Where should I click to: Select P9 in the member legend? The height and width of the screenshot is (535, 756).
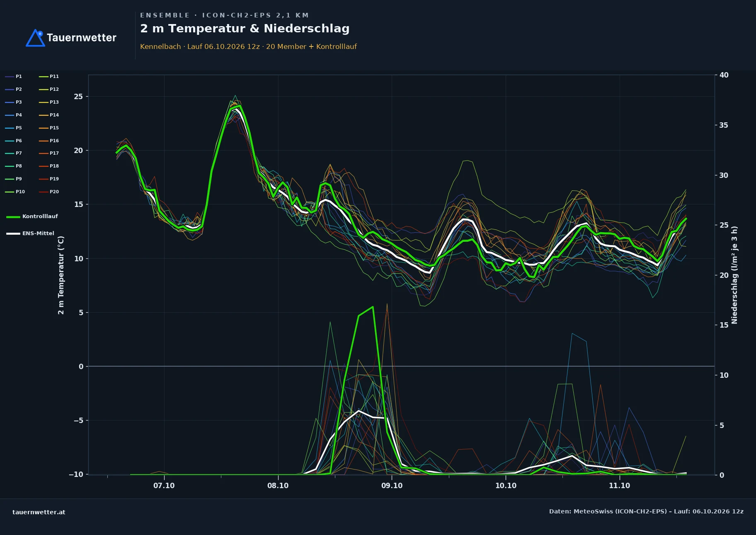pyautogui.click(x=14, y=179)
